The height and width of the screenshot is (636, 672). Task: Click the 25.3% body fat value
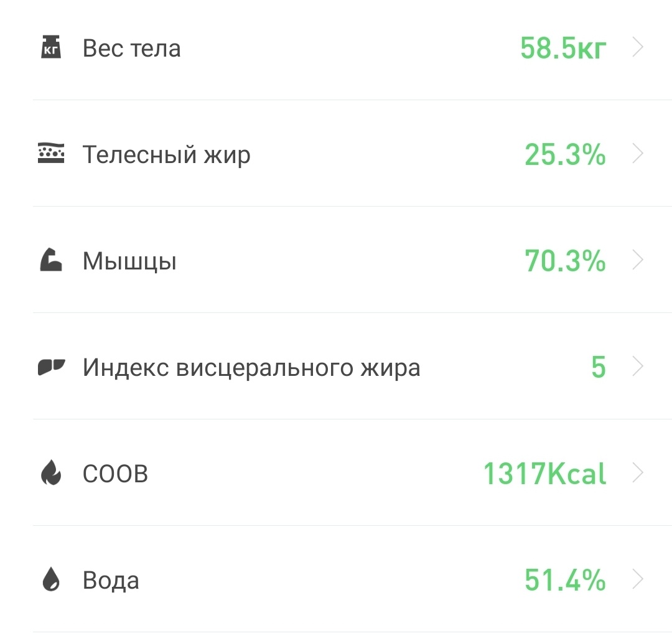(564, 154)
